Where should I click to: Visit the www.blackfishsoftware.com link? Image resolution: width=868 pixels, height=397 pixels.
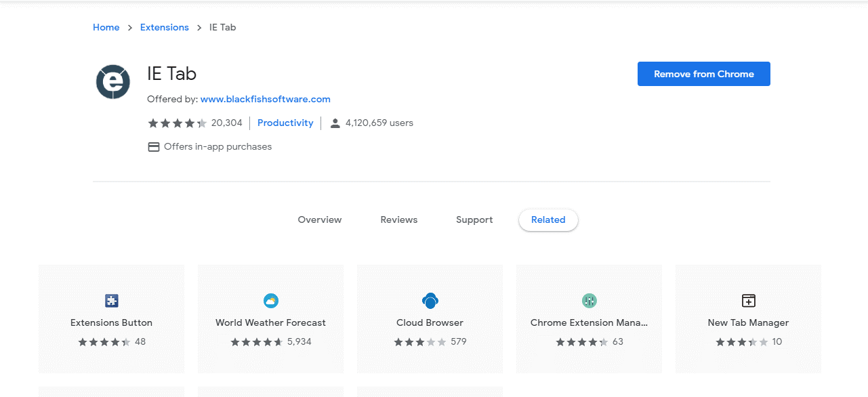(x=266, y=99)
